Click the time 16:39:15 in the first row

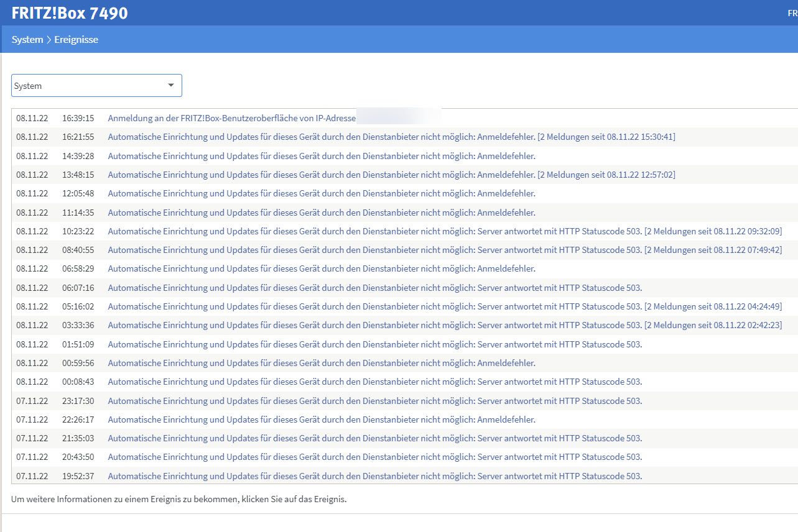78,118
